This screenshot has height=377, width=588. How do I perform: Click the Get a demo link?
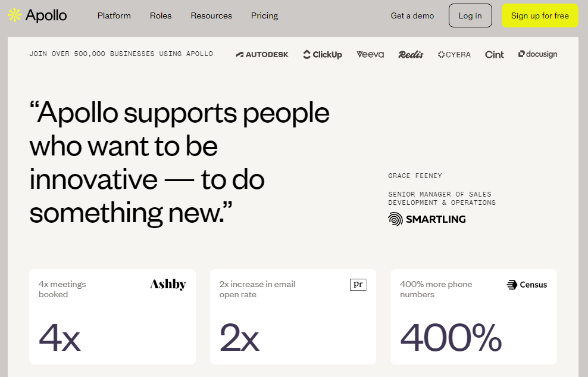[412, 15]
